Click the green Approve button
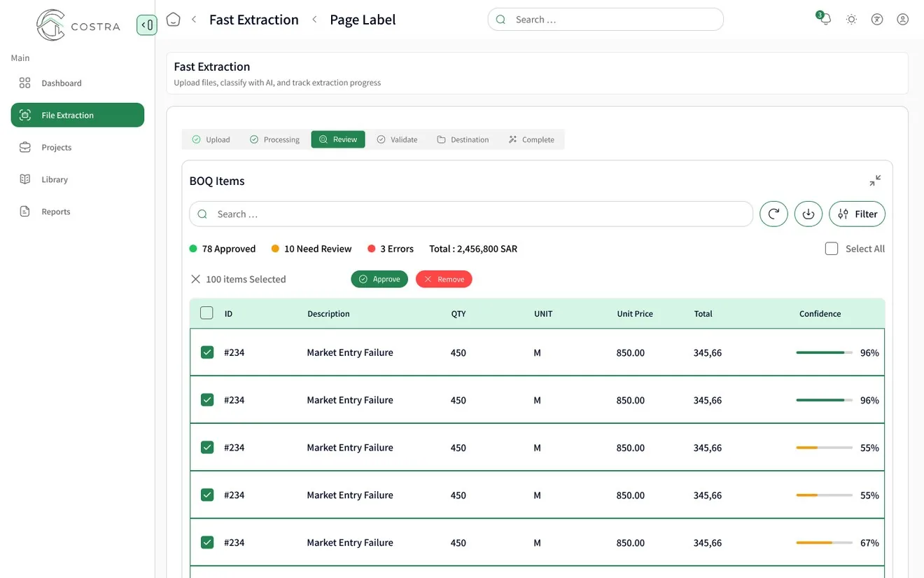 (379, 279)
